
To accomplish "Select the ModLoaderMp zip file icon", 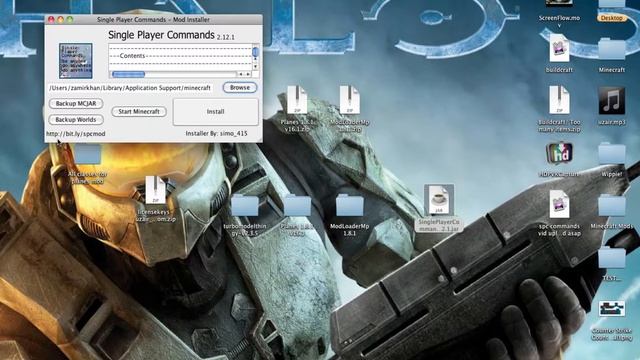I will point(350,100).
